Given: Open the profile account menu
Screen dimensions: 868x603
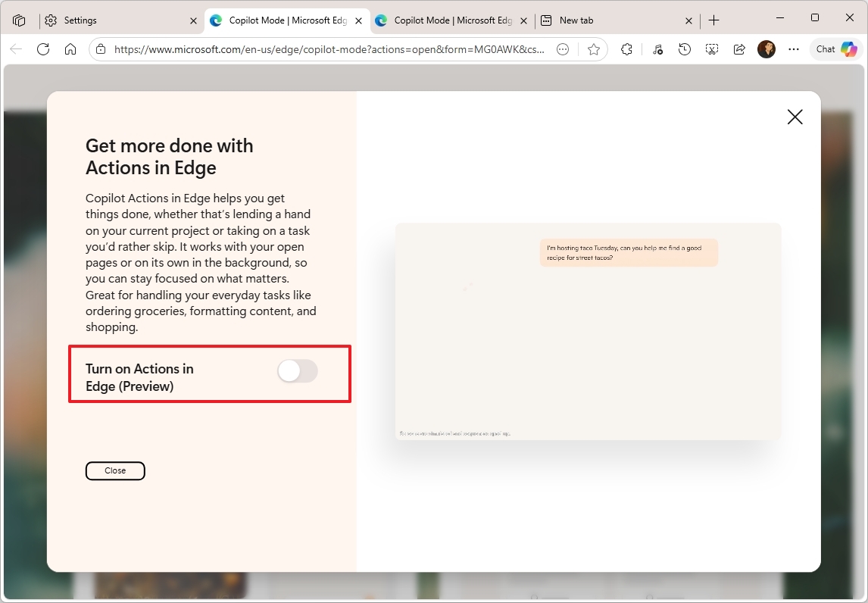Looking at the screenshot, I should 766,48.
